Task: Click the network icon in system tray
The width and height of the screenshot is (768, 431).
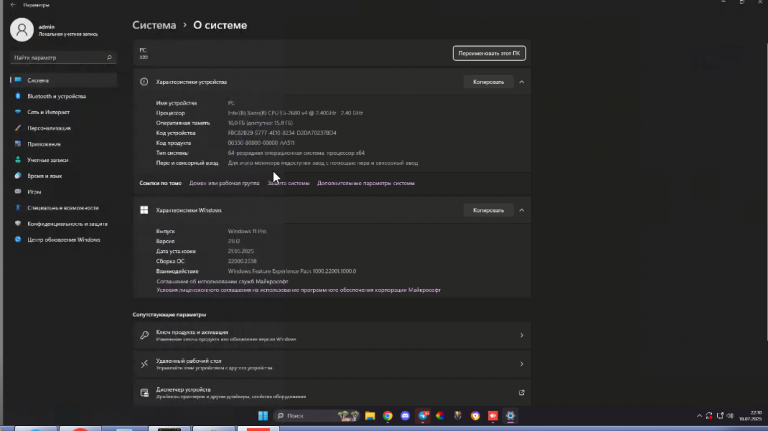Action: (720, 416)
